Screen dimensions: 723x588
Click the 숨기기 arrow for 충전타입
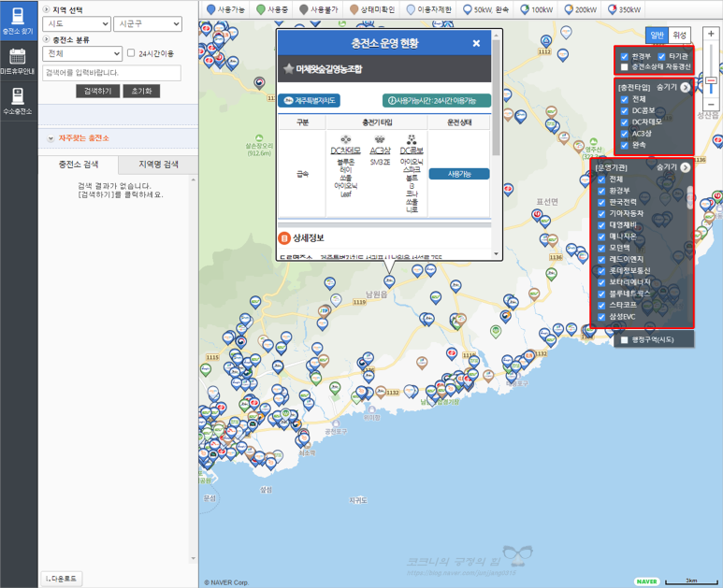point(685,87)
